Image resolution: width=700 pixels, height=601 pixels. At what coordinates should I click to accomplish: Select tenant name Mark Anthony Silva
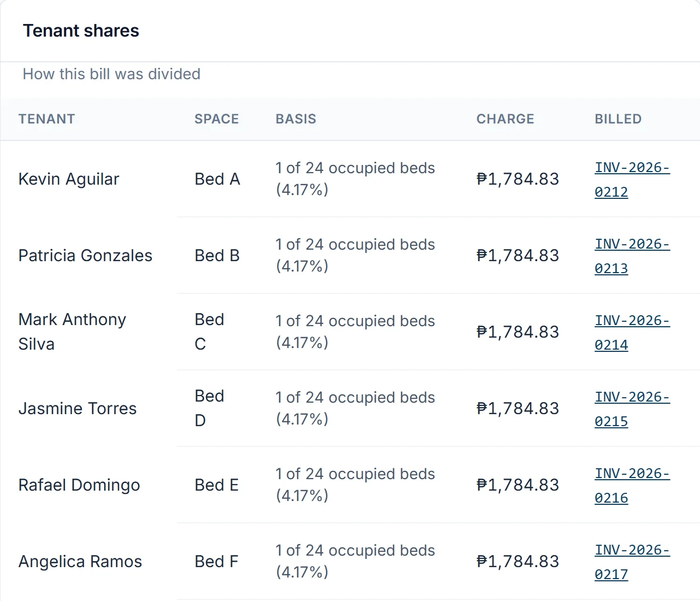coord(72,332)
